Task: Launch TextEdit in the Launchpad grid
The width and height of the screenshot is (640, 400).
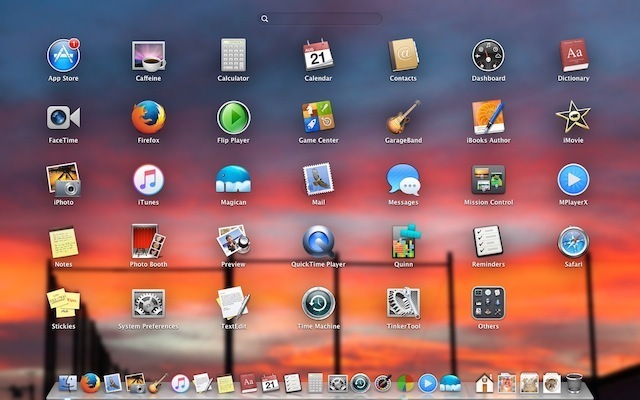Action: 233,304
